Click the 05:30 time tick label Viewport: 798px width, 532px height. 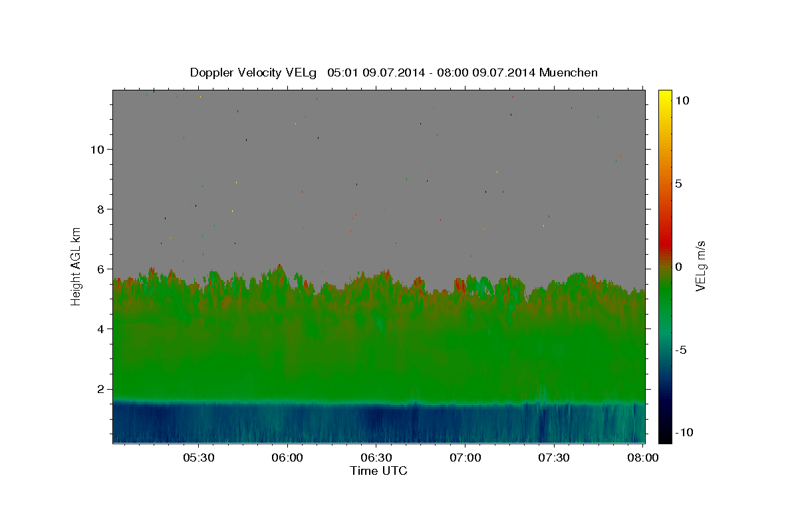(x=199, y=458)
